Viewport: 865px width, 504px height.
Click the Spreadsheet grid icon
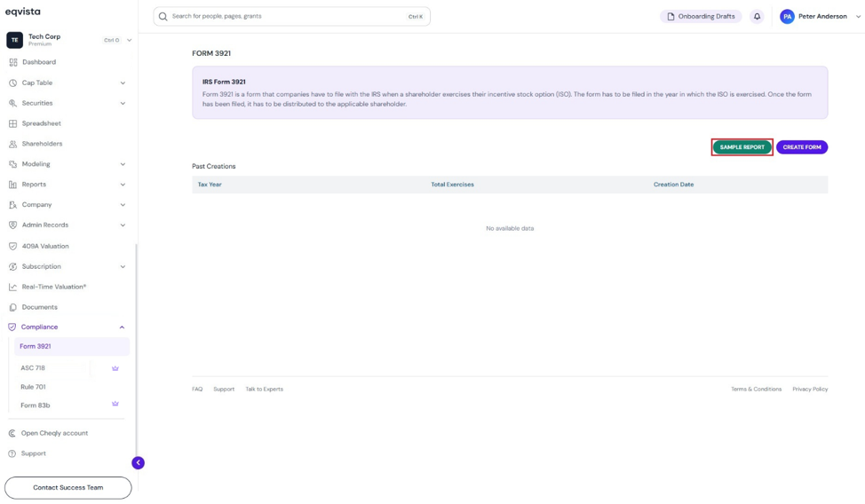pos(12,123)
